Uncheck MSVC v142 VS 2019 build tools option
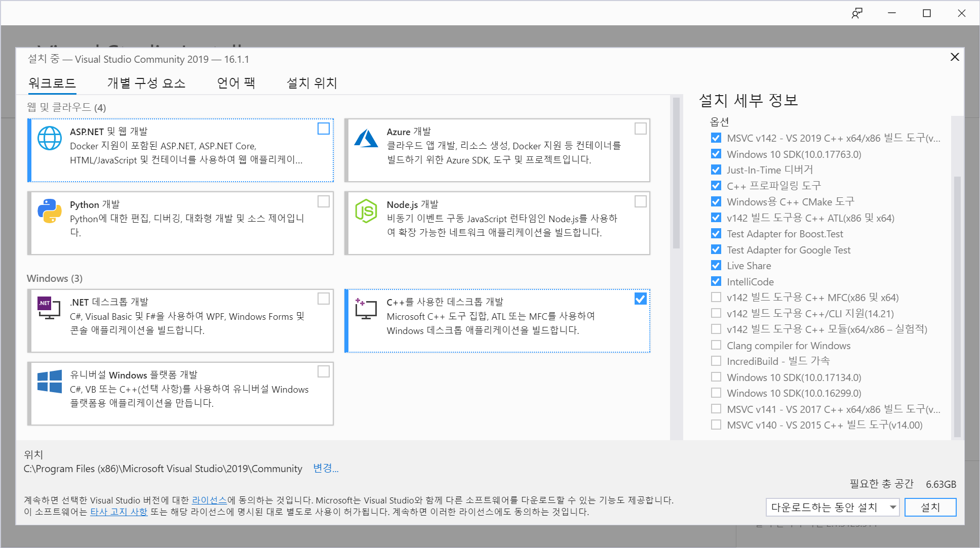 click(x=716, y=138)
